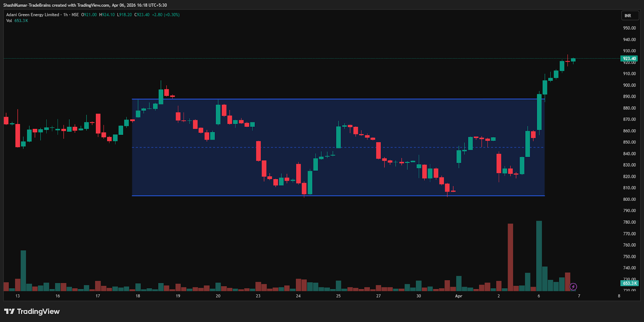Image resolution: width=644 pixels, height=322 pixels.
Task: Click the Apr label on time axis
Action: tap(458, 296)
